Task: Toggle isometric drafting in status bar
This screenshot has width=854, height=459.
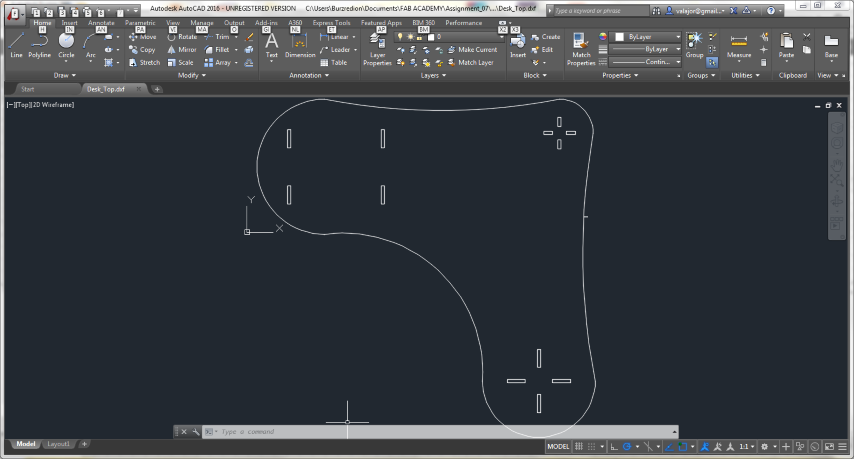Action: [648, 446]
